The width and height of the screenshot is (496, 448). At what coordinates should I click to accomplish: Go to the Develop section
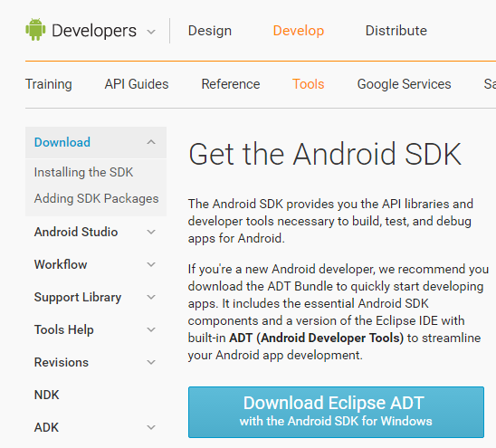click(x=299, y=31)
